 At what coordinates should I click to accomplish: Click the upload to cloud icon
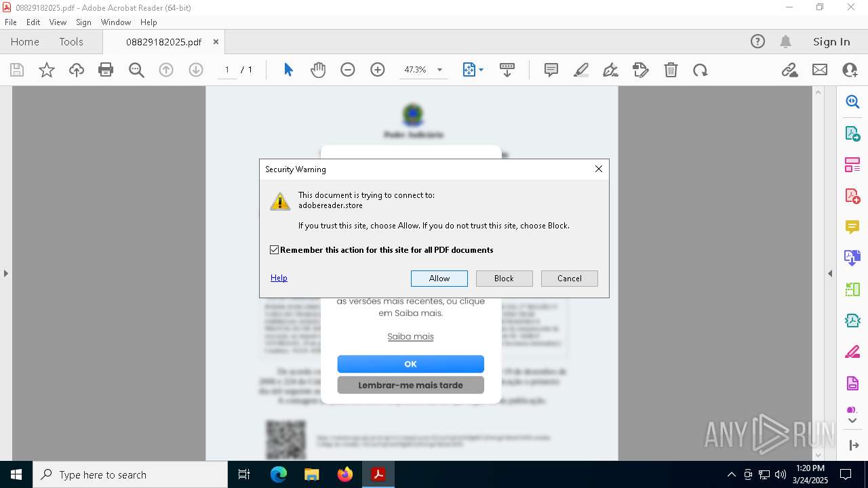[x=77, y=70]
